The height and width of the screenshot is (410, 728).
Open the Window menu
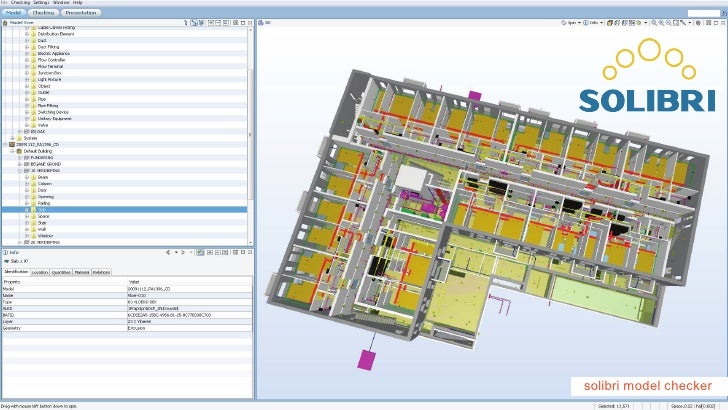61,2
